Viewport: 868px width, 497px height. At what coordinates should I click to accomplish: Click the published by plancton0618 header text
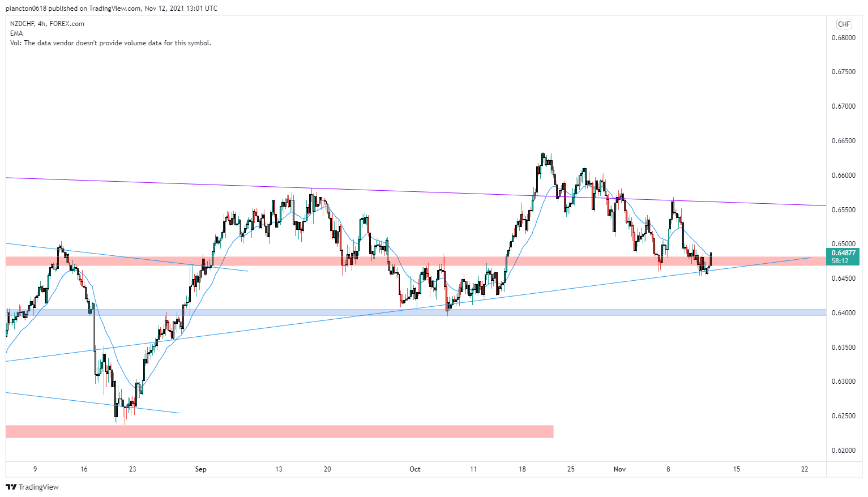pos(111,8)
